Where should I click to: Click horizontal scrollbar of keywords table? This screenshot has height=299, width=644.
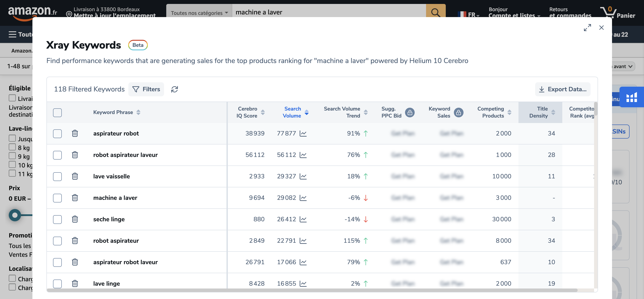312,290
